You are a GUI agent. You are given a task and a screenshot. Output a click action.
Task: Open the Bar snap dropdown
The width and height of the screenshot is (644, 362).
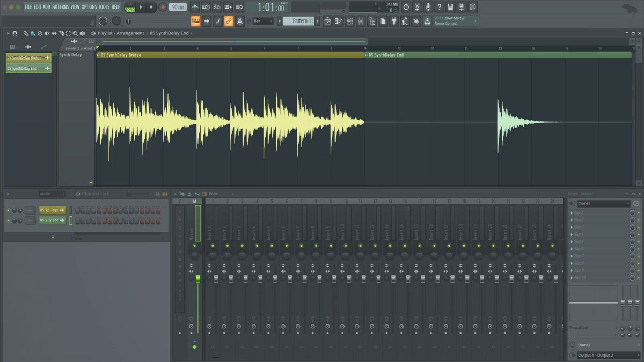[x=263, y=21]
